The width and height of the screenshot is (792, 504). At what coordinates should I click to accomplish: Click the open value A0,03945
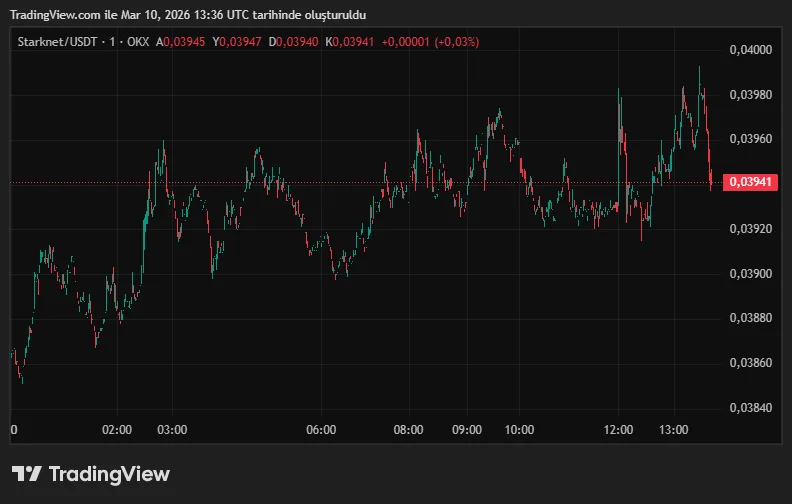[x=179, y=42]
